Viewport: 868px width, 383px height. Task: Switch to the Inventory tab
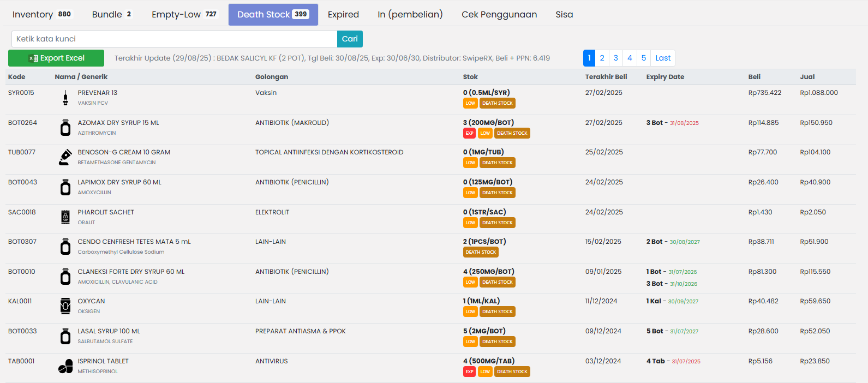tap(41, 15)
